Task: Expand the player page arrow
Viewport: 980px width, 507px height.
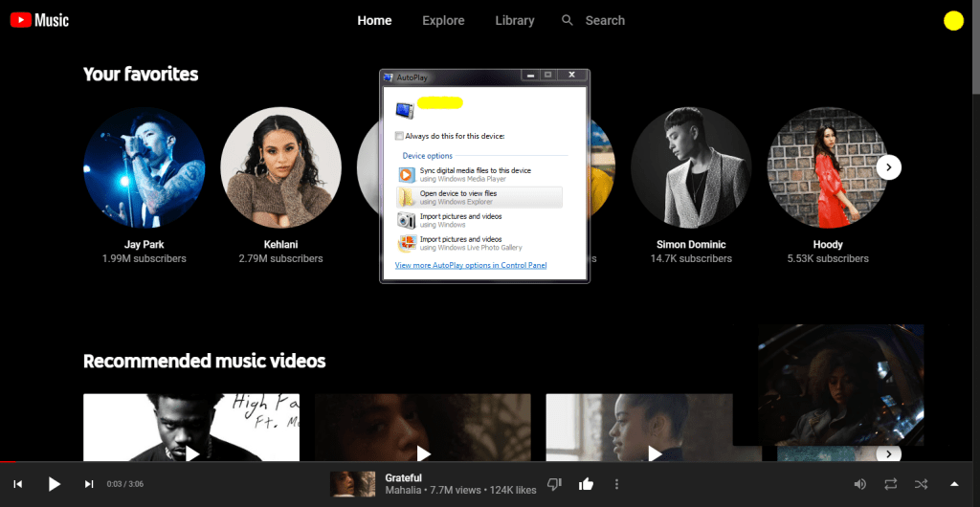Action: 954,484
